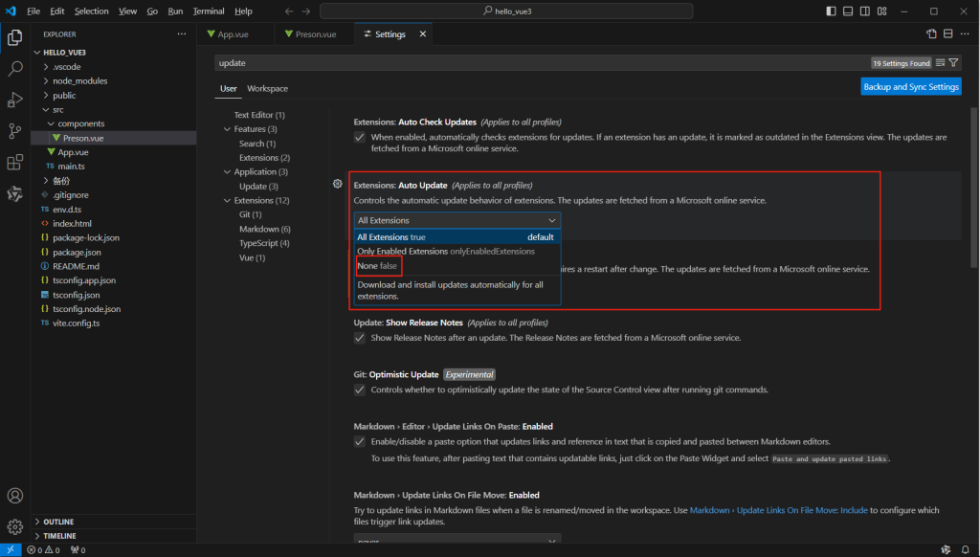The image size is (980, 557).
Task: Go forward using the title bar arrow
Action: 305,11
